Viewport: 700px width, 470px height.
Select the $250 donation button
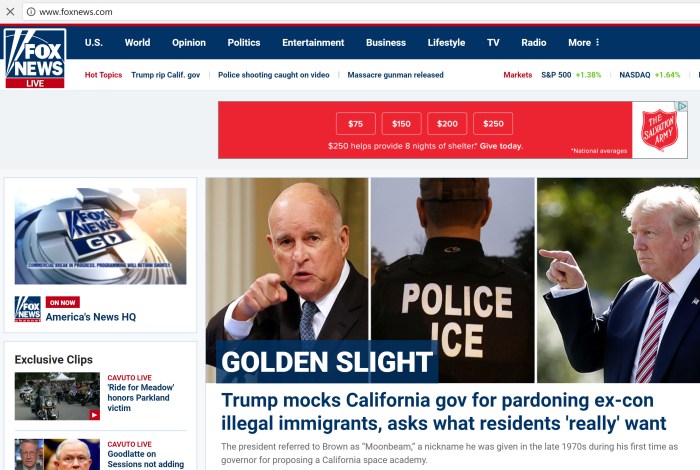coord(493,124)
